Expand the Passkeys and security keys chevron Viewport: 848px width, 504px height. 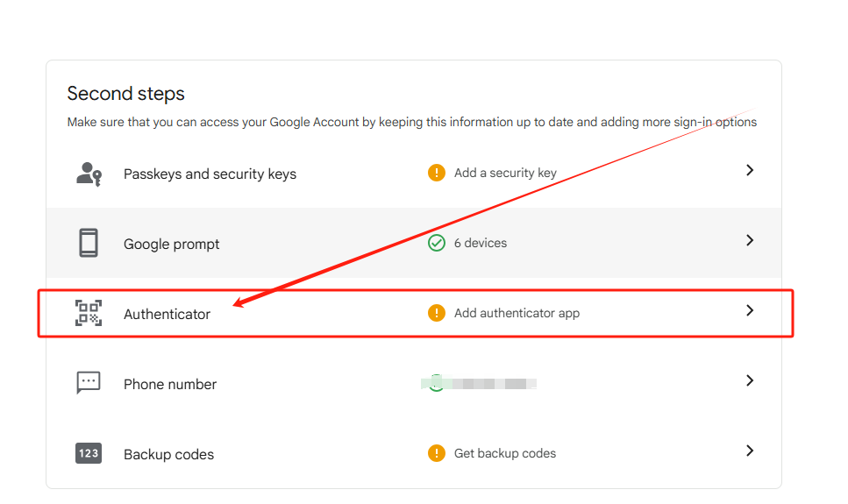[750, 171]
